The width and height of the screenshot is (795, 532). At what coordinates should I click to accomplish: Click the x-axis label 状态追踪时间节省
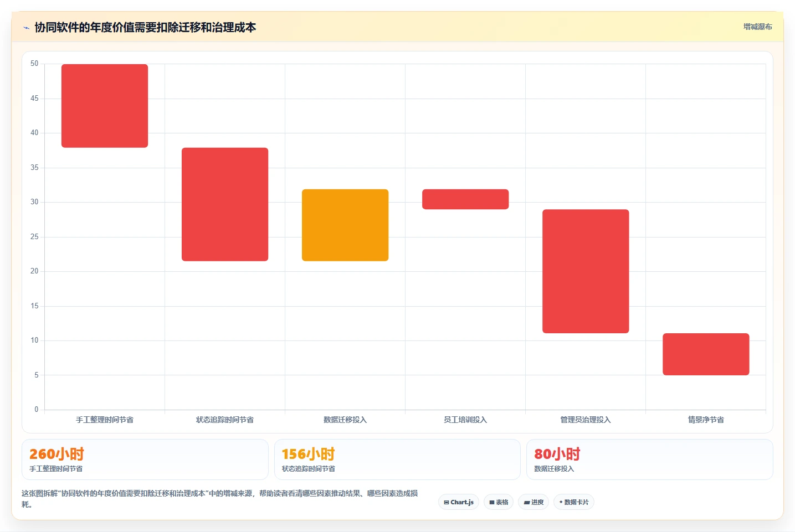(225, 420)
